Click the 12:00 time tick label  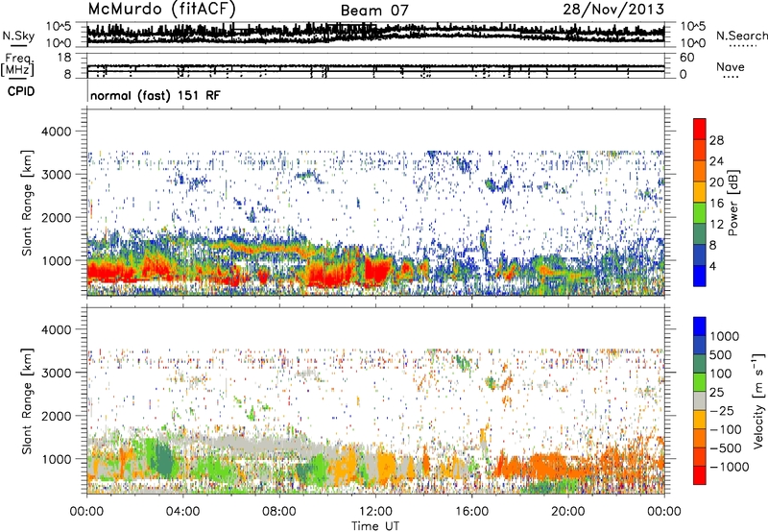click(375, 512)
